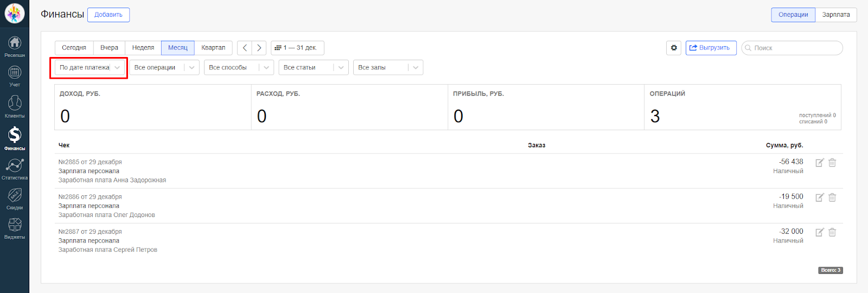The image size is (868, 293).
Task: Expand the По дате платежа dropdown
Action: (90, 68)
